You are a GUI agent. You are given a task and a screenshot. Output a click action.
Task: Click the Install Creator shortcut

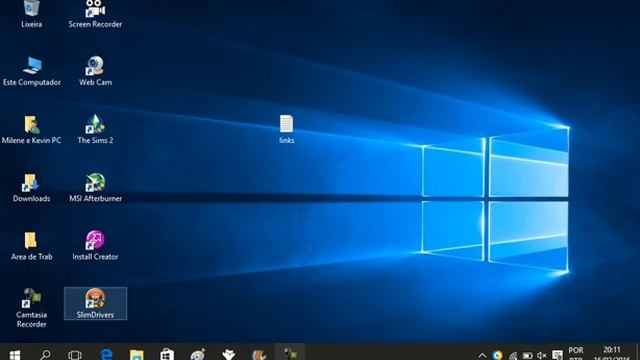(95, 246)
